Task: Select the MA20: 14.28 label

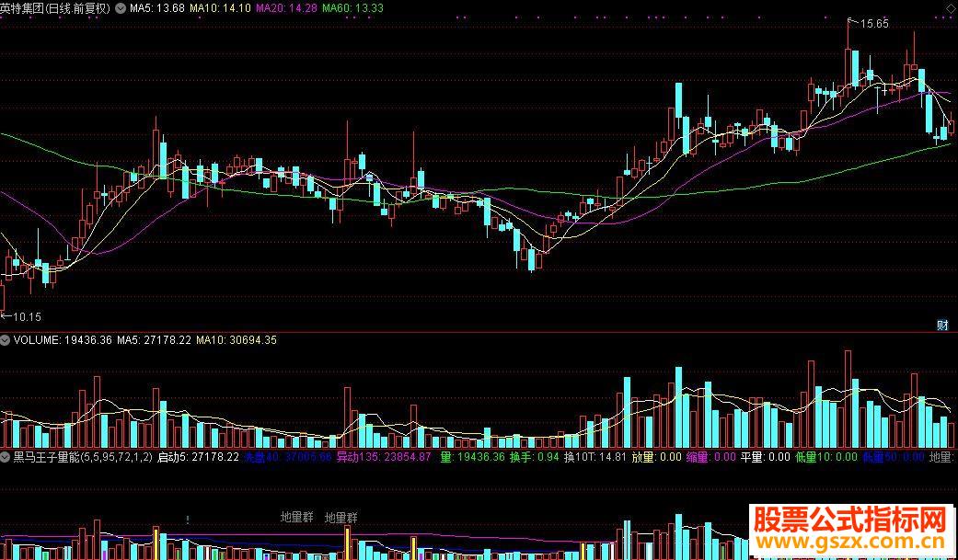Action: (286, 8)
